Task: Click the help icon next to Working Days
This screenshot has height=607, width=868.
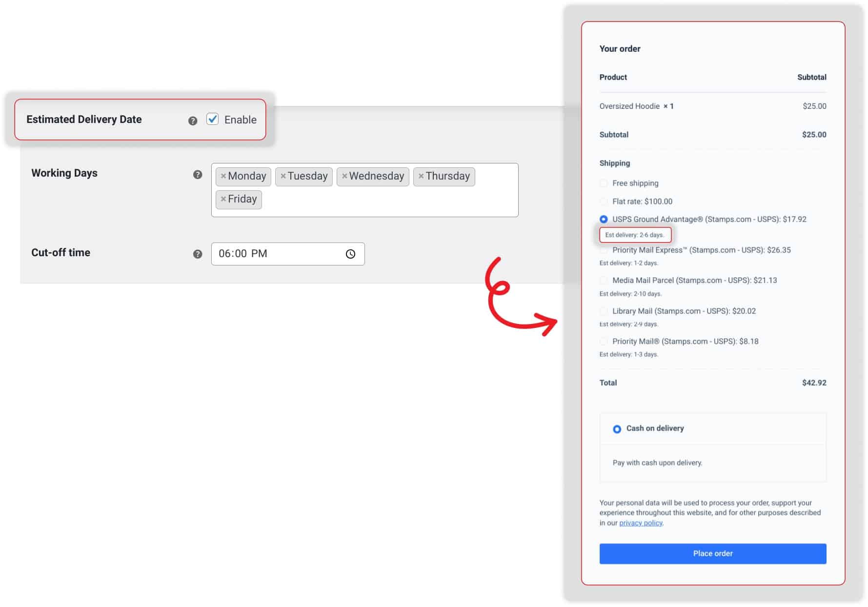Action: coord(197,173)
